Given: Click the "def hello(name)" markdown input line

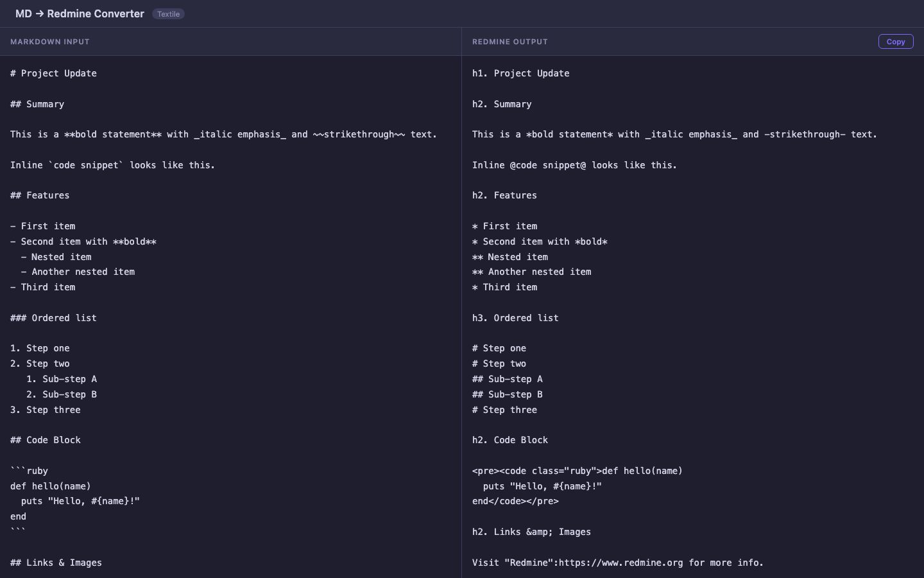Looking at the screenshot, I should tap(51, 486).
